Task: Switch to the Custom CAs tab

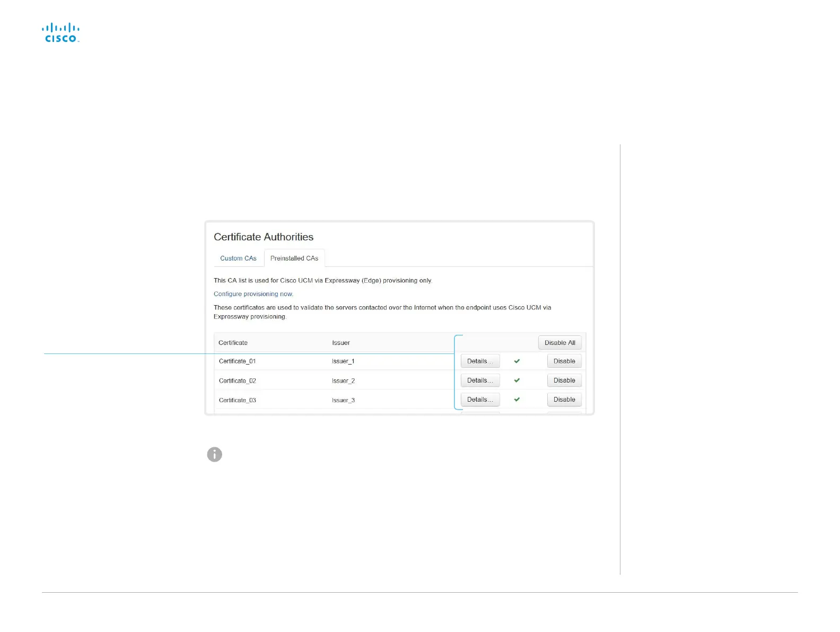Action: point(238,258)
